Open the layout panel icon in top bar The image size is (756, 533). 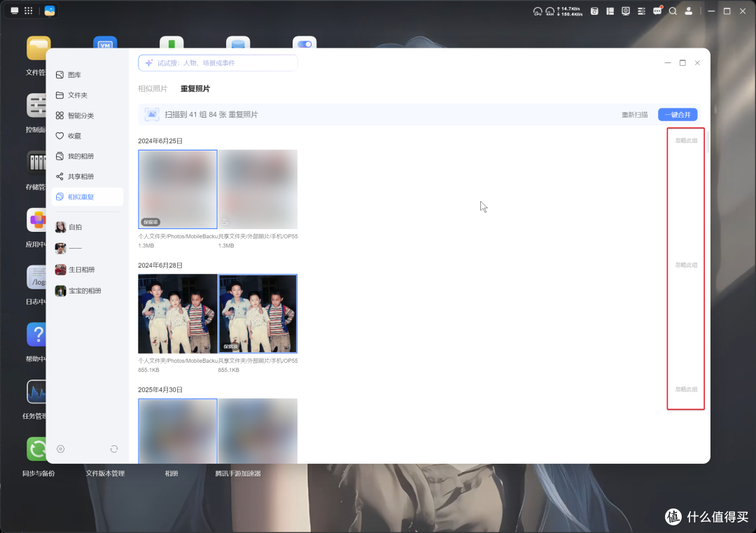[610, 11]
